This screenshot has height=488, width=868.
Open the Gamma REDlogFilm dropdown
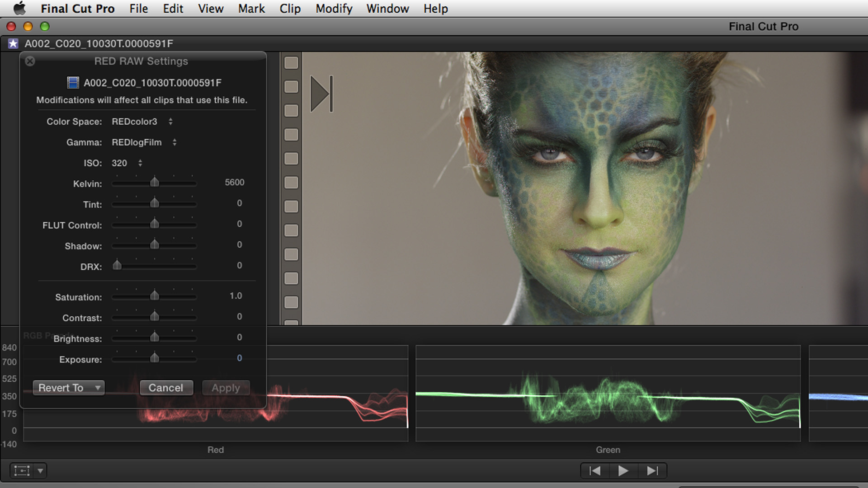(144, 142)
